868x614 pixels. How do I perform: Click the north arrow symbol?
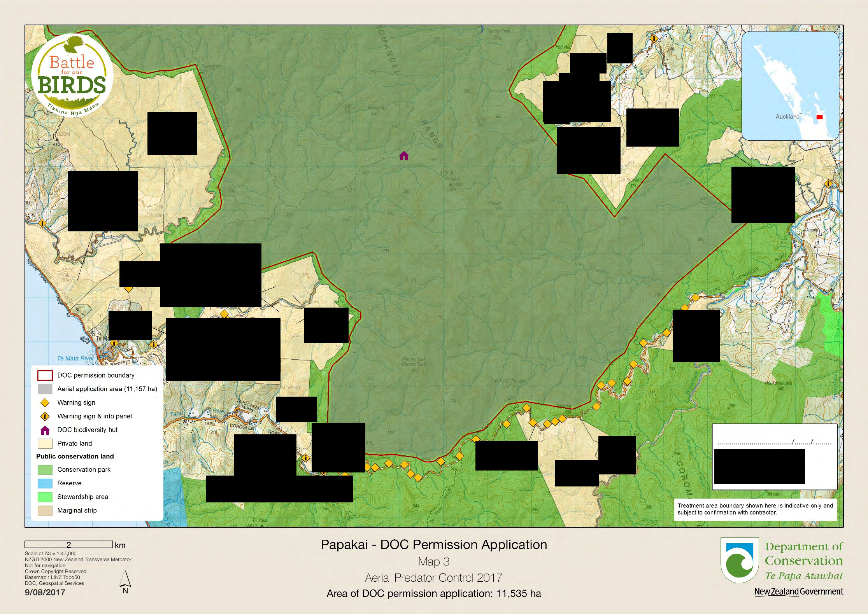[x=125, y=582]
